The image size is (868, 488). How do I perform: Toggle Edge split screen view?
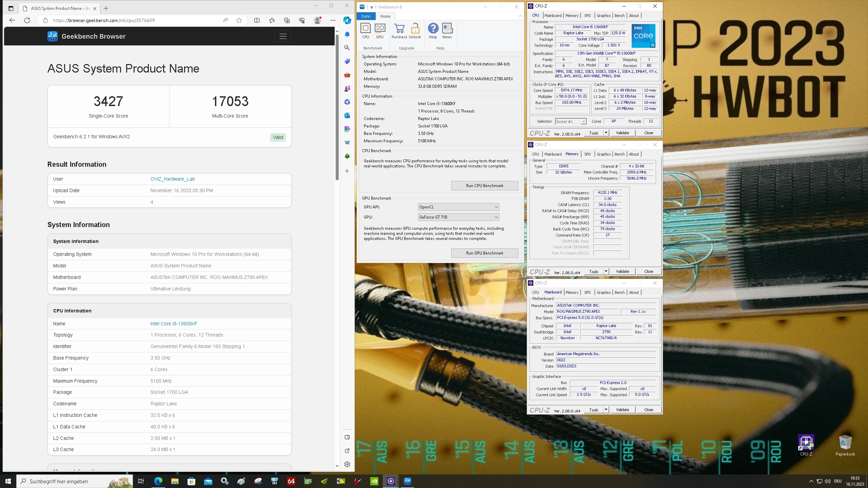pos(257,20)
